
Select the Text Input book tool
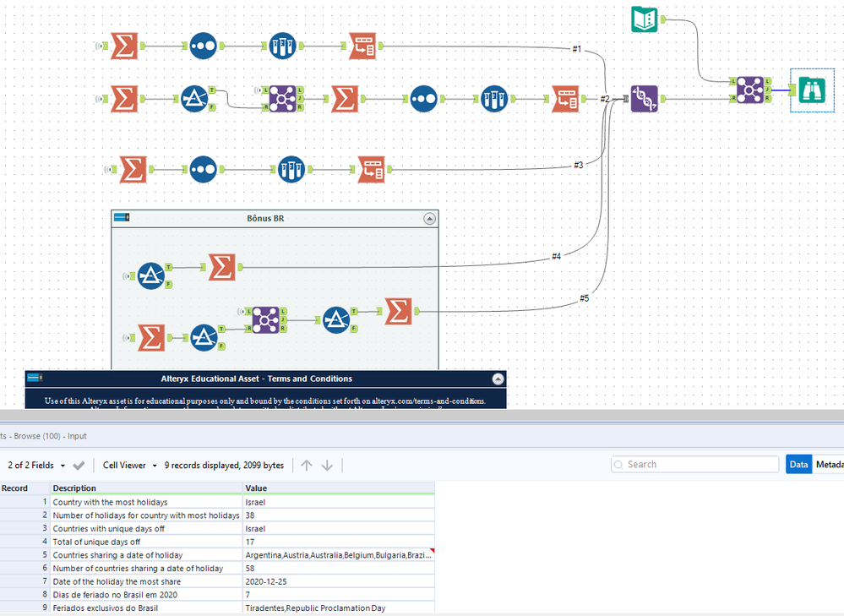coord(645,19)
